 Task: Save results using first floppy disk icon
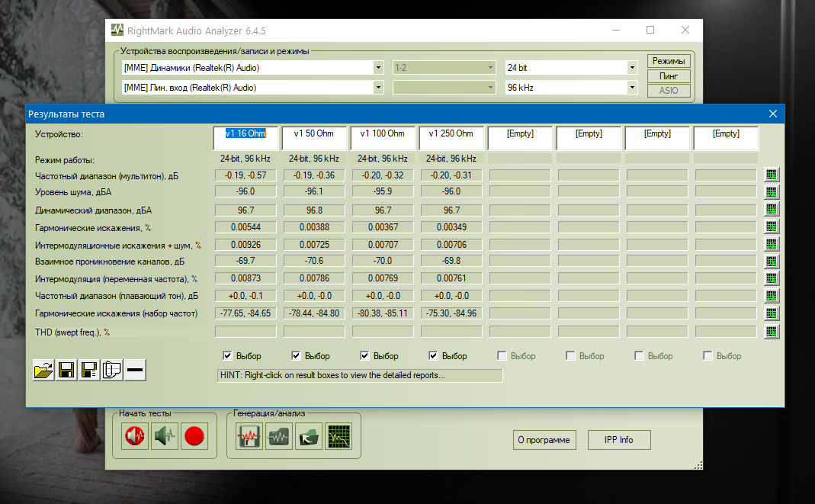coord(66,370)
